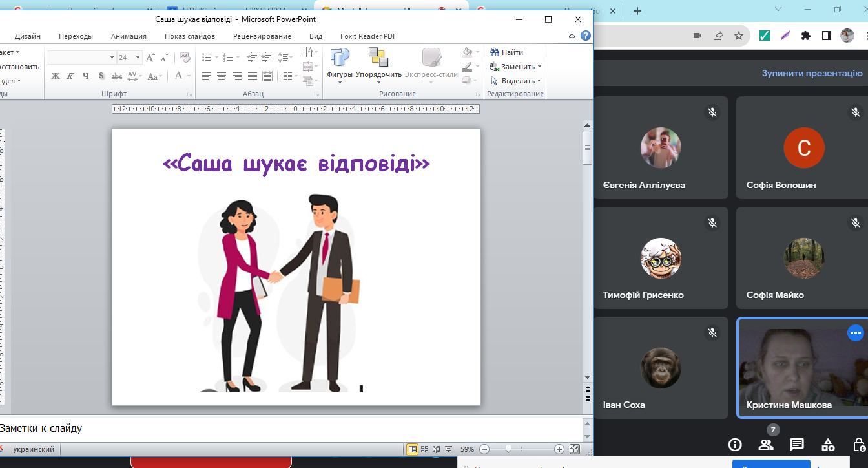Click the Найти find button
Viewport: 868px width, 468px height.
(x=506, y=52)
